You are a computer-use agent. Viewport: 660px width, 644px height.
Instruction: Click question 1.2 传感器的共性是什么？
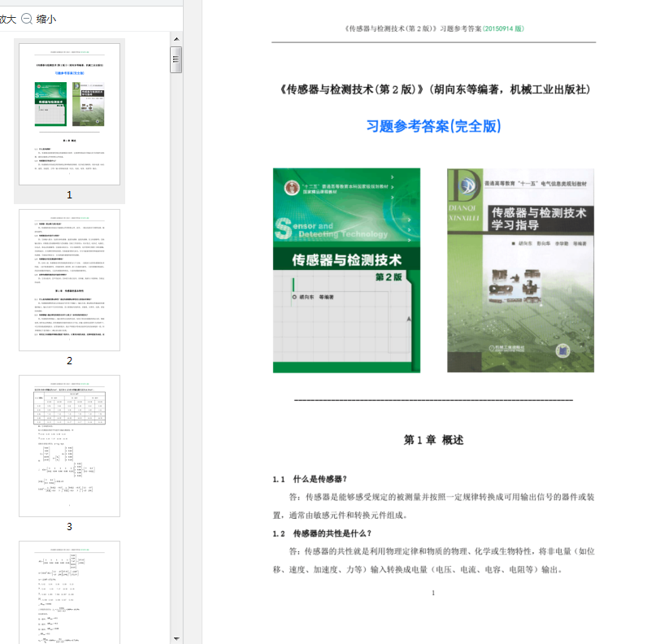coord(322,533)
